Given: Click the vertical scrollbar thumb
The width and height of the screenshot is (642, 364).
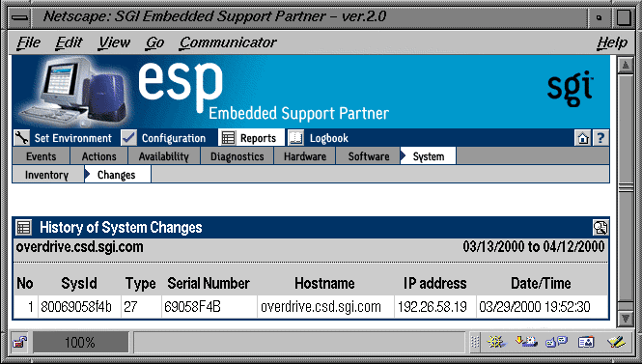Looking at the screenshot, I should pos(626,188).
